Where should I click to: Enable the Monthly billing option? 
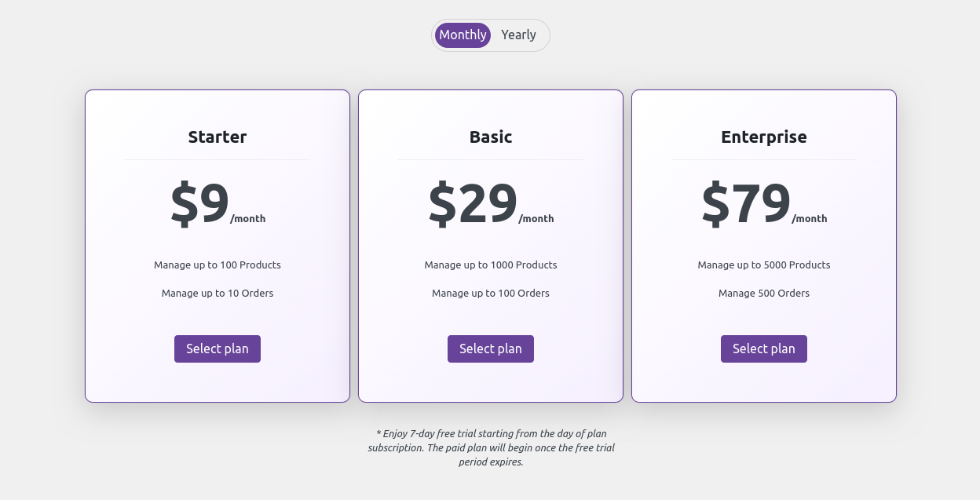click(463, 35)
